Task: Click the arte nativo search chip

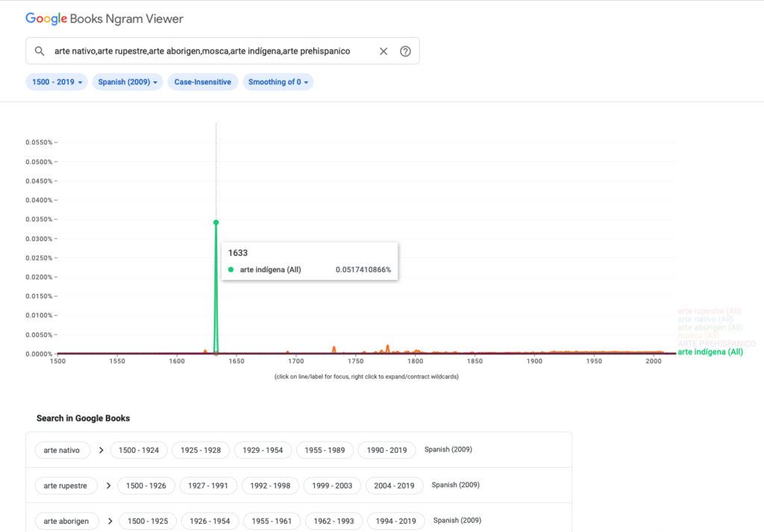Action: (62, 450)
